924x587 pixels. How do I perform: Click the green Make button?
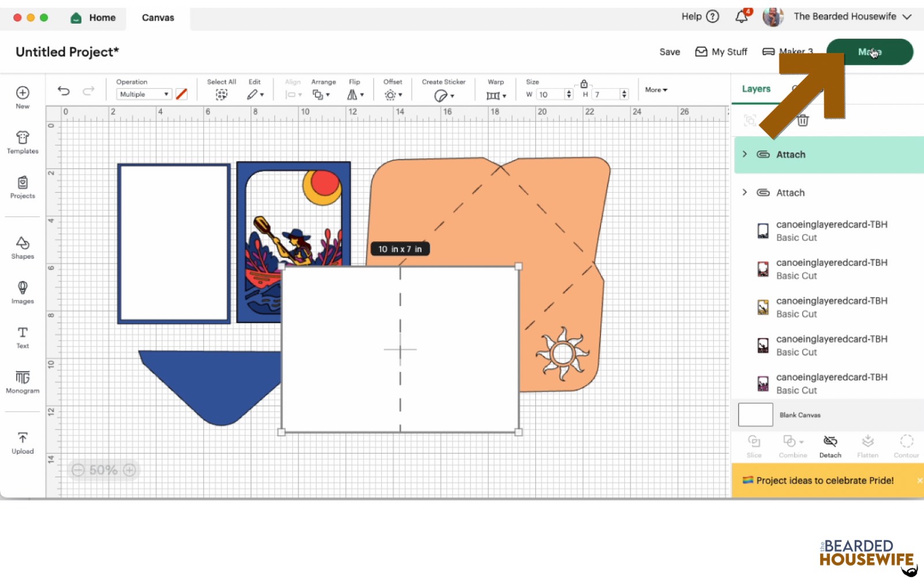point(870,52)
